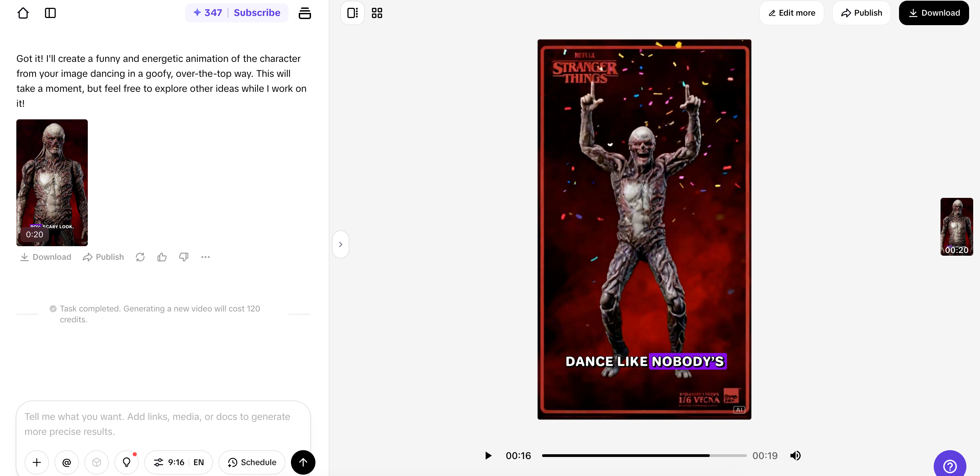Regenerate the video result

pyautogui.click(x=140, y=257)
